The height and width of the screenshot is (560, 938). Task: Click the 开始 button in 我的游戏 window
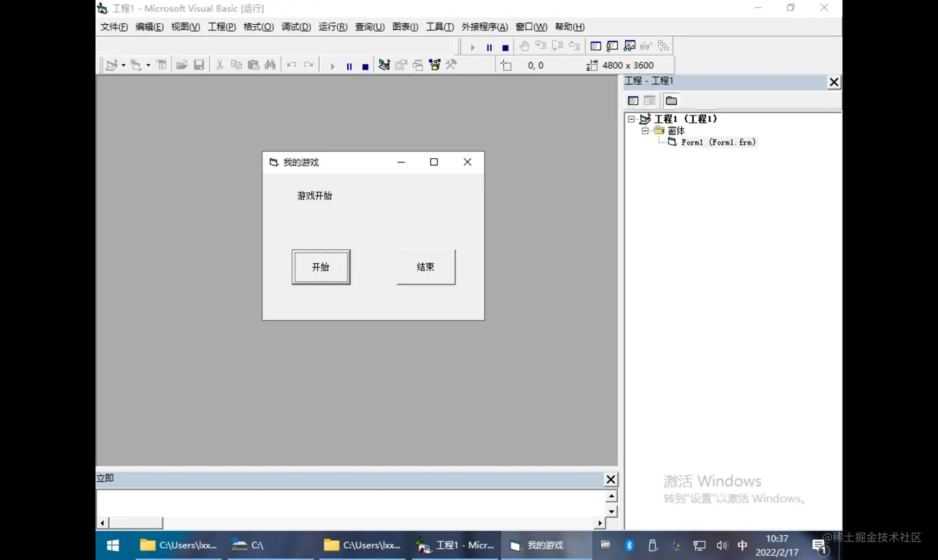point(321,267)
